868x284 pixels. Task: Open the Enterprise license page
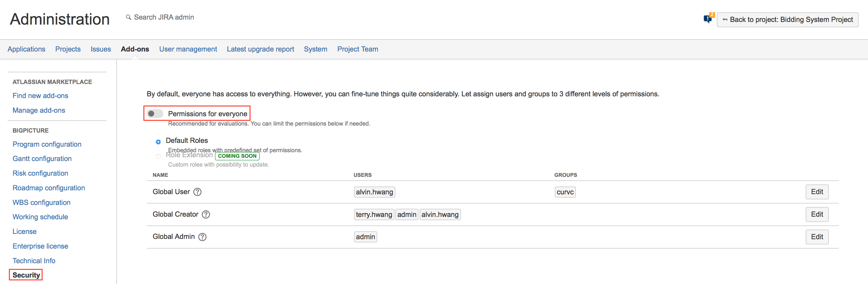[40, 246]
